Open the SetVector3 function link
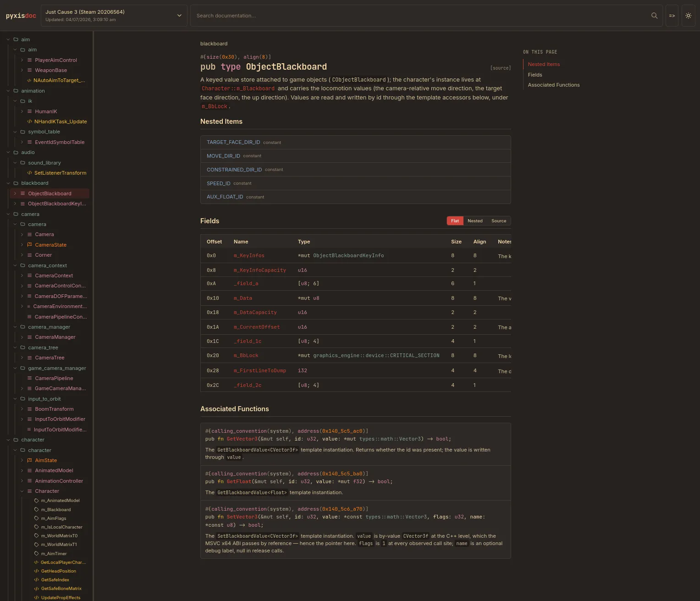This screenshot has height=601, width=700. (x=242, y=517)
